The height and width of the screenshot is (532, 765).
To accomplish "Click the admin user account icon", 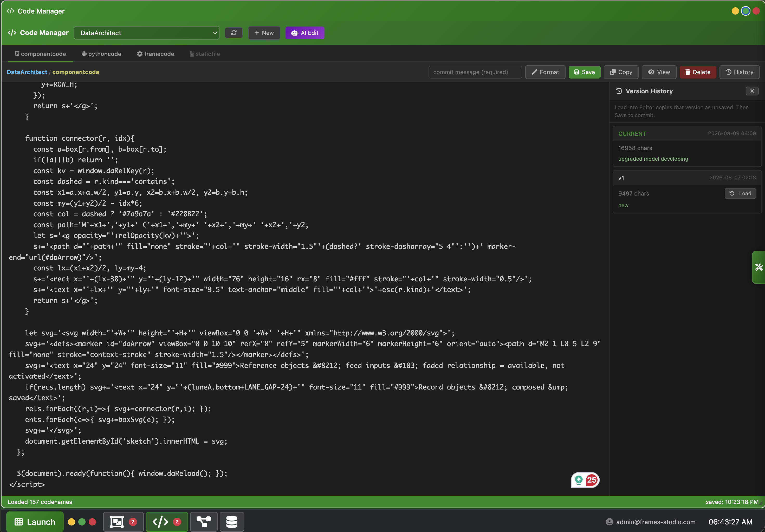I will (x=610, y=522).
